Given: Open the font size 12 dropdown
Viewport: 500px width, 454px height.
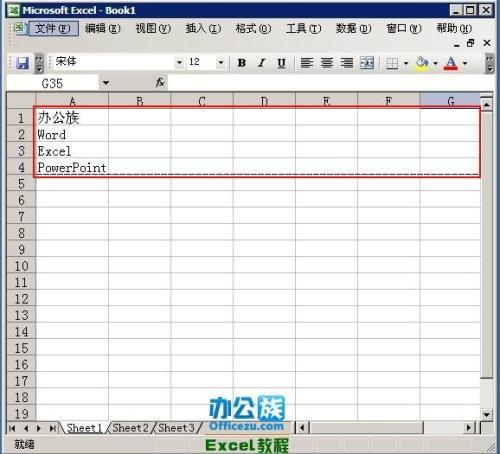Looking at the screenshot, I should [220, 62].
